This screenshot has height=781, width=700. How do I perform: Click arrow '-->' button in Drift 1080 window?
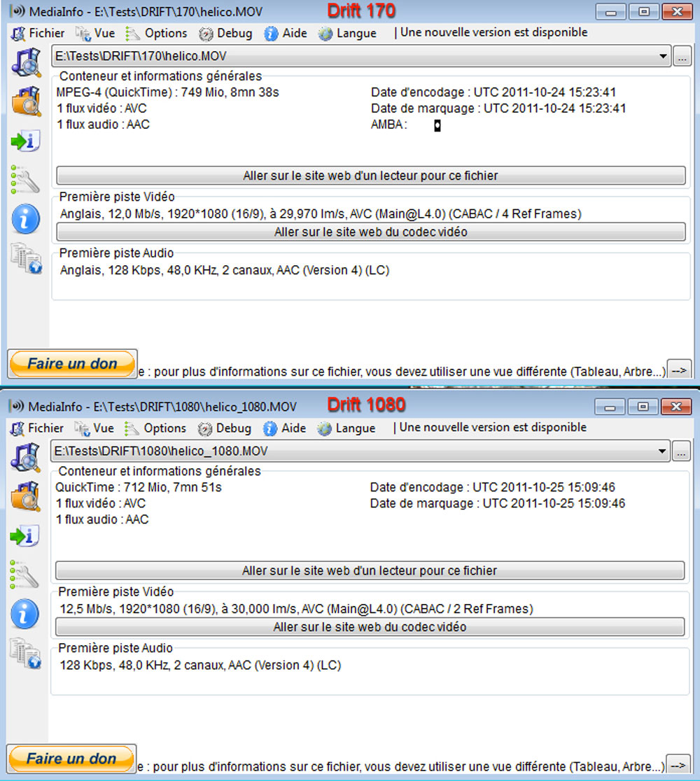click(678, 766)
